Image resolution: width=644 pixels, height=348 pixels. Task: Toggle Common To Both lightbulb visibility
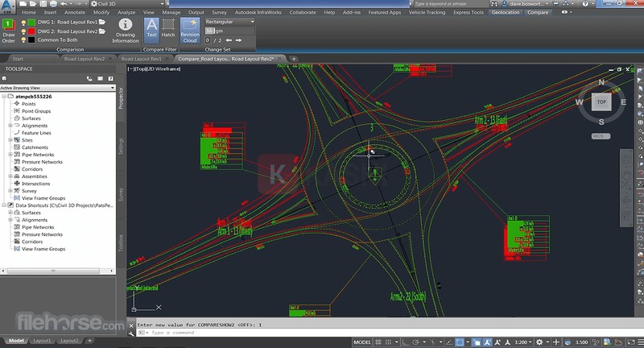[24, 39]
